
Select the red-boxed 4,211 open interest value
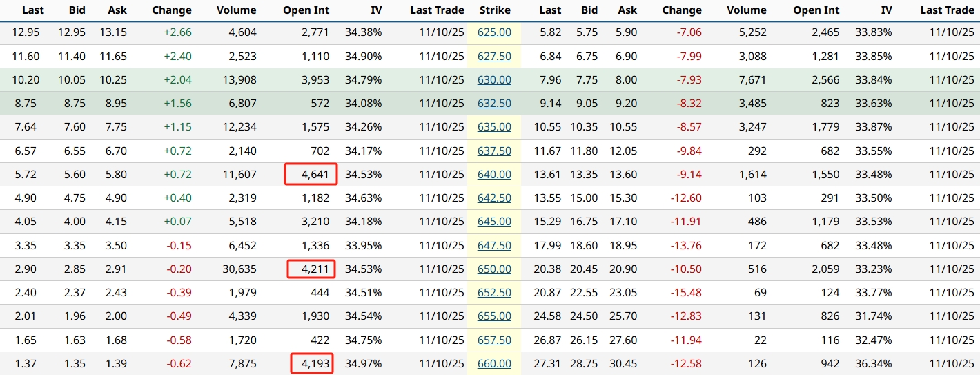coord(311,269)
